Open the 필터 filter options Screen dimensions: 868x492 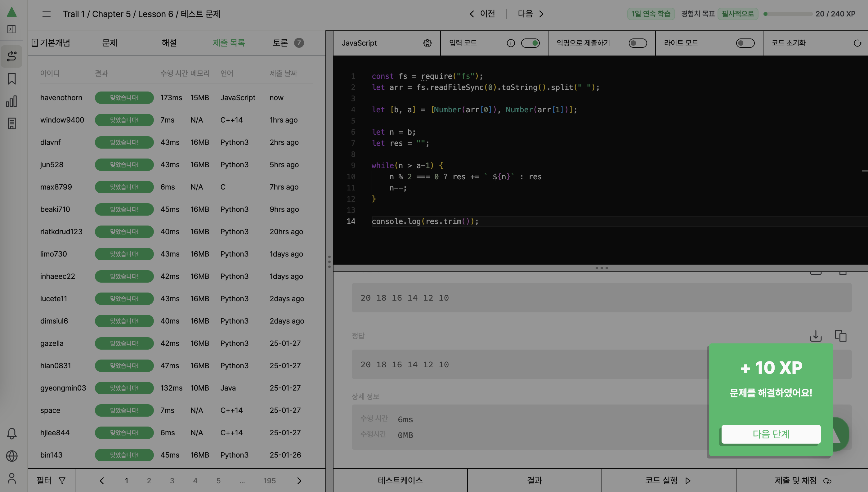point(51,481)
